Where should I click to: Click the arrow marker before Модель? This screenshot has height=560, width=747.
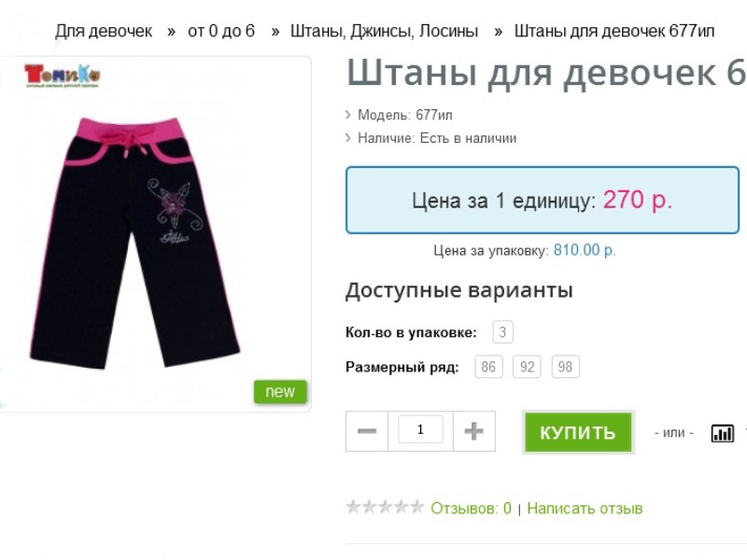click(x=348, y=115)
